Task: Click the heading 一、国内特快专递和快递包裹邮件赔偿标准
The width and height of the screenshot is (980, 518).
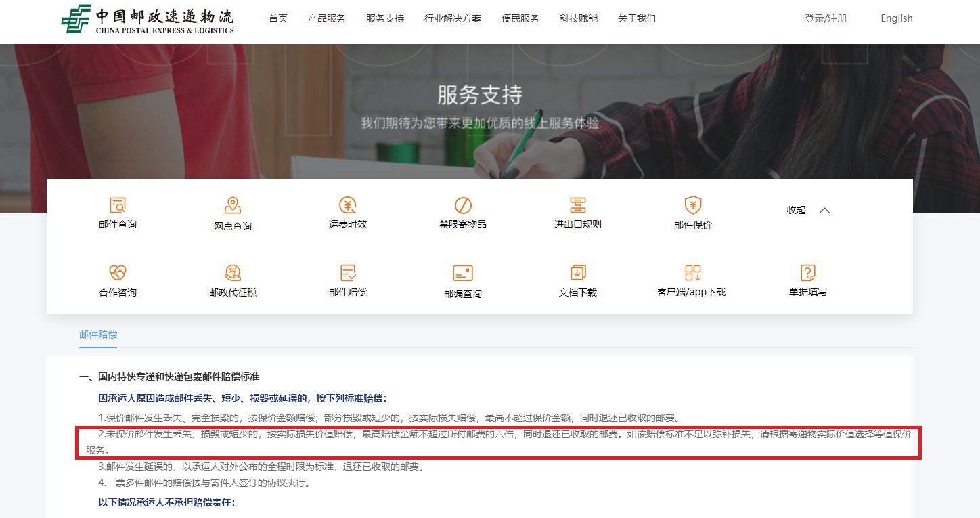Action: pyautogui.click(x=169, y=376)
